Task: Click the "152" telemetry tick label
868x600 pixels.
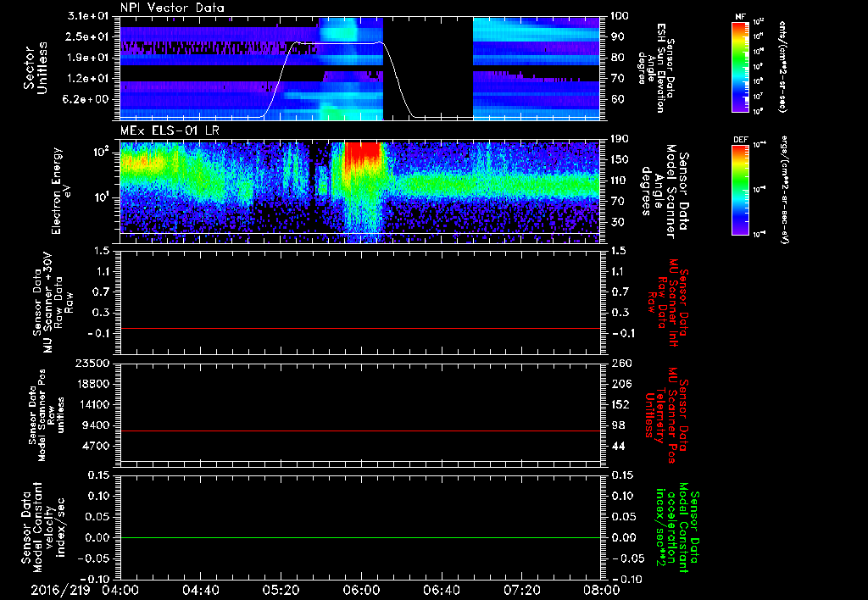Action: (x=620, y=404)
